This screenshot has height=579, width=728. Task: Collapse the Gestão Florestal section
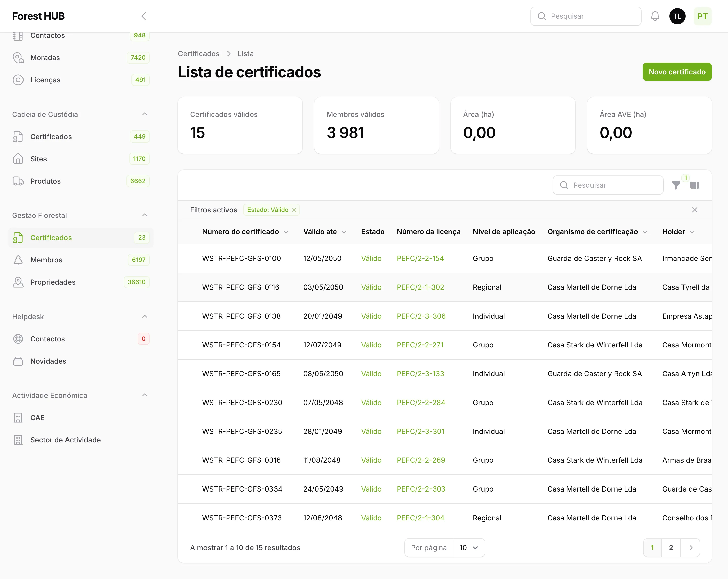(145, 215)
